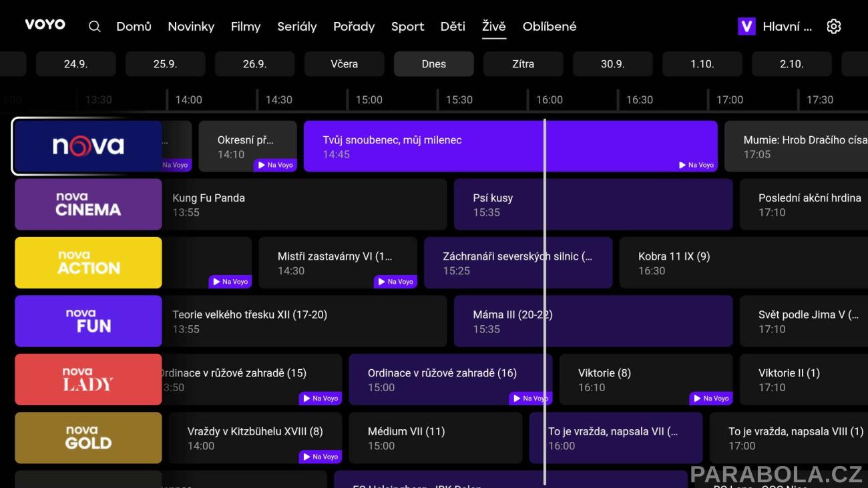This screenshot has height=488, width=868.
Task: Open Mumie: Hrob Dračího císaře program
Action: (796, 146)
